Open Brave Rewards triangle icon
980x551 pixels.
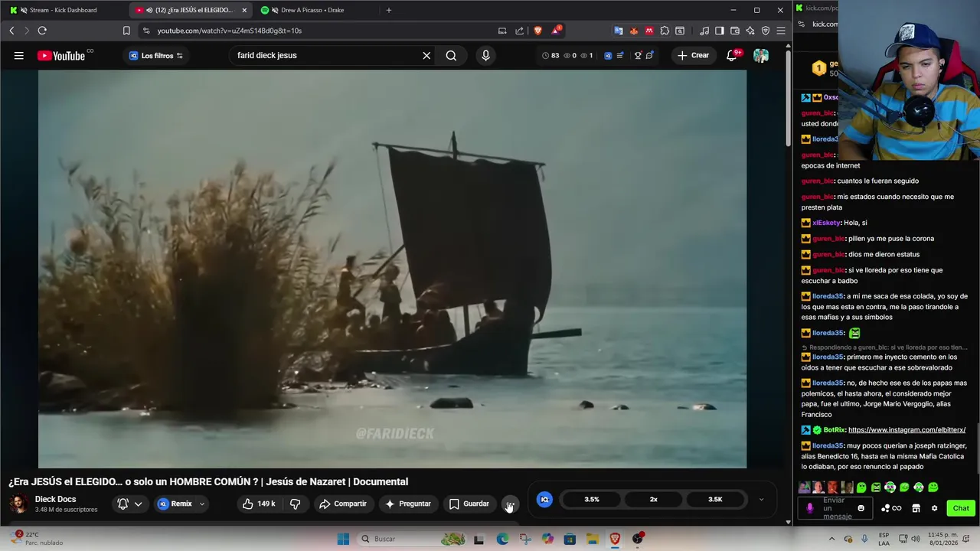coord(556,31)
